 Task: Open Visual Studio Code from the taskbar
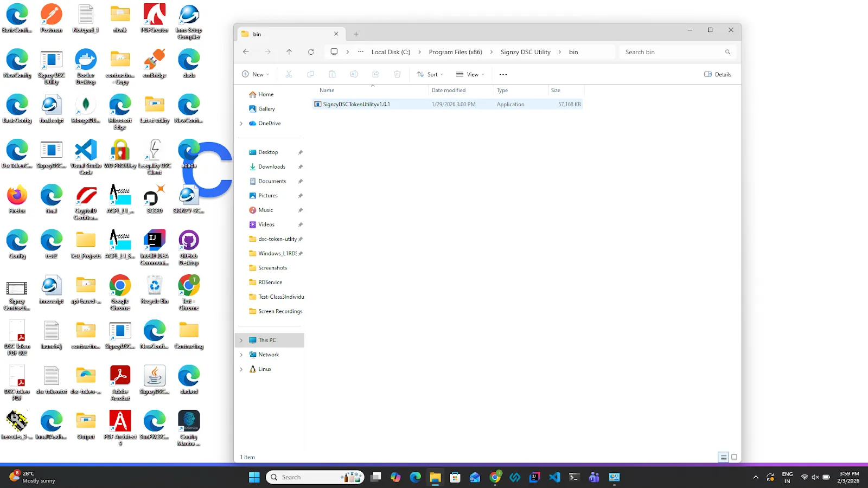pos(554,477)
